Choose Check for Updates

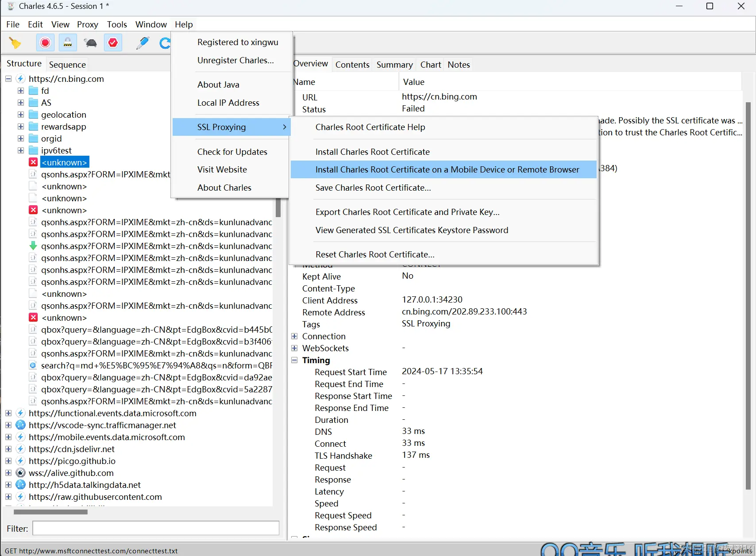pos(232,152)
